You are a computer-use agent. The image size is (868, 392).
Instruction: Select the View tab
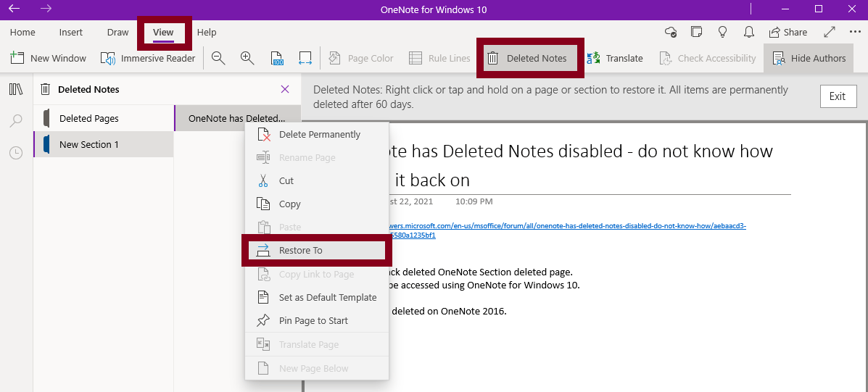coord(163,32)
